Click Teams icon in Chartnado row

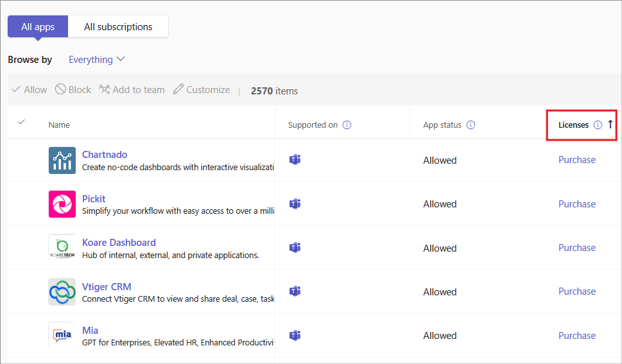tap(295, 160)
